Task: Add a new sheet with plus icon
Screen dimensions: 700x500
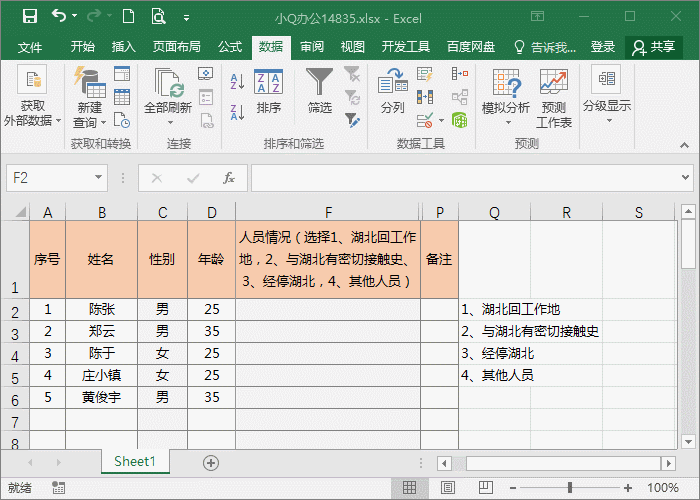Action: (210, 462)
